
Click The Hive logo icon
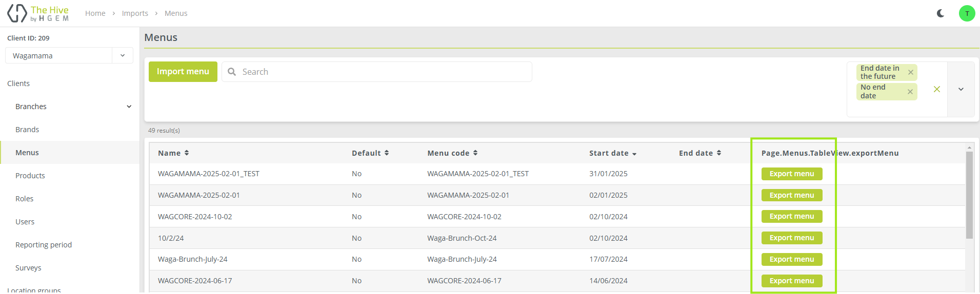click(x=17, y=13)
